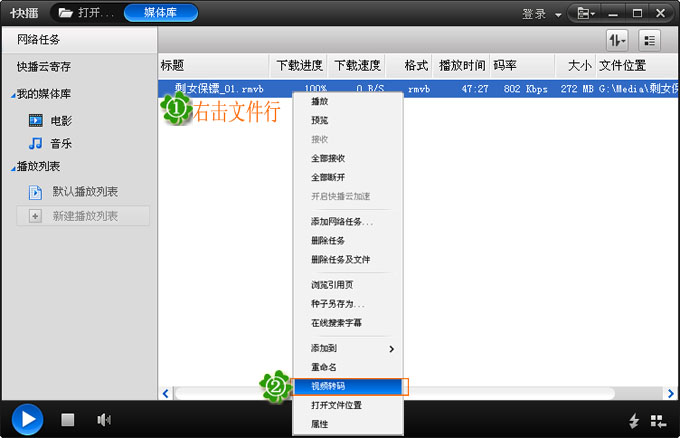Screen dimensions: 680x438
Task: Switch to list view icon
Action: (649, 41)
